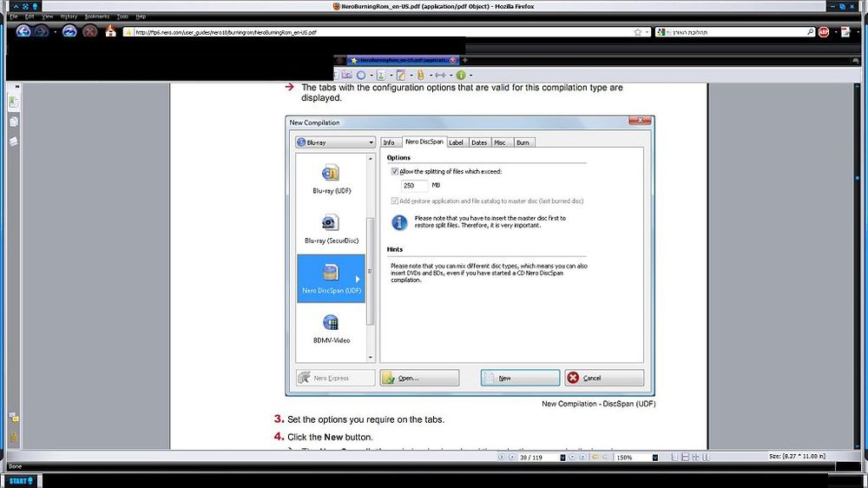Click the green info icon in PDF toolbar

click(x=461, y=75)
